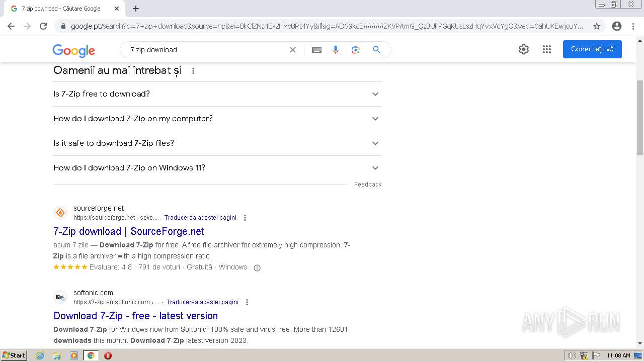Click the browser address bar URL
The height and width of the screenshot is (362, 644).
[327, 26]
